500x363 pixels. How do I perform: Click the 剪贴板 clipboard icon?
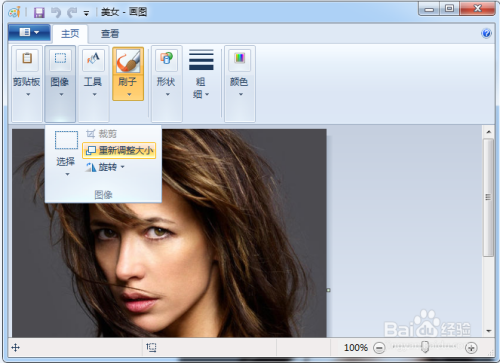(x=27, y=59)
